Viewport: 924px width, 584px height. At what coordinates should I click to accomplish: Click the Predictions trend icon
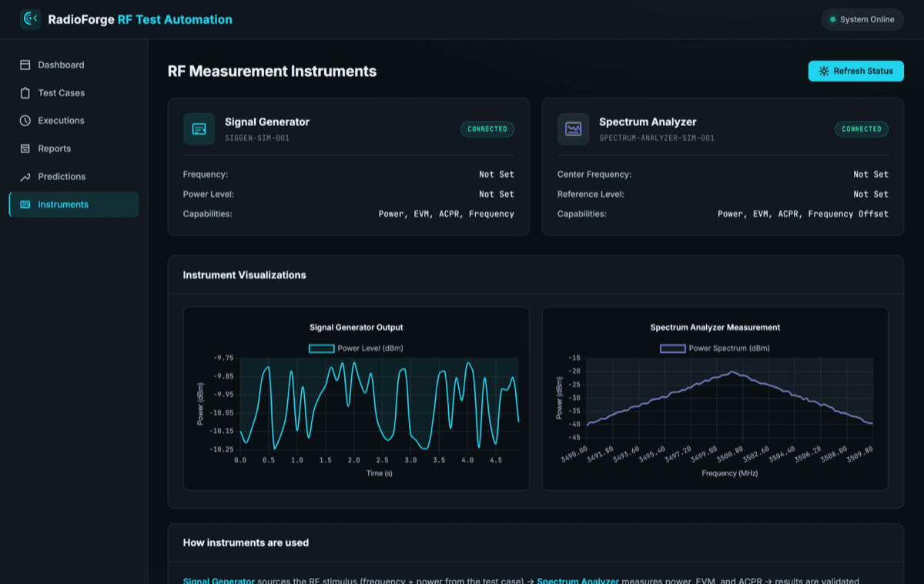(x=25, y=177)
